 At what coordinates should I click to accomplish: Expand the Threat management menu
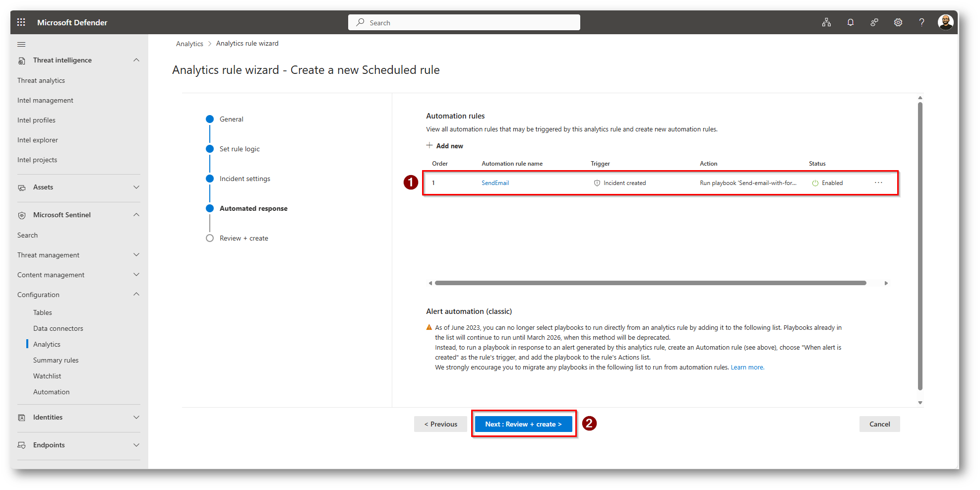point(136,255)
